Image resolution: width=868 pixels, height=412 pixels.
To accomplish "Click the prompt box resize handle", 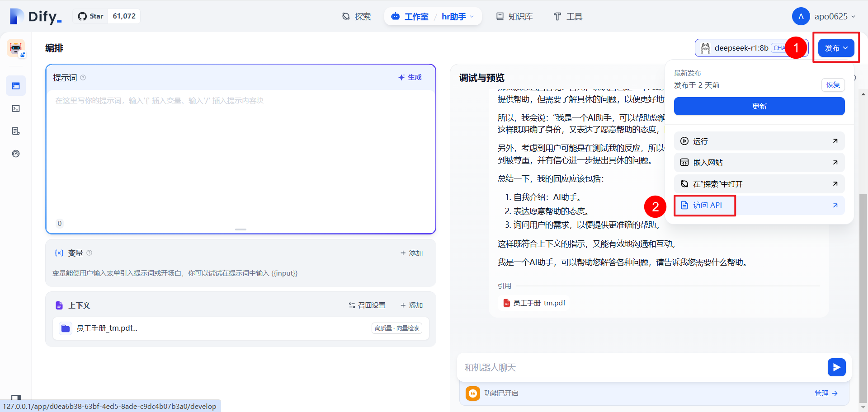I will (241, 229).
